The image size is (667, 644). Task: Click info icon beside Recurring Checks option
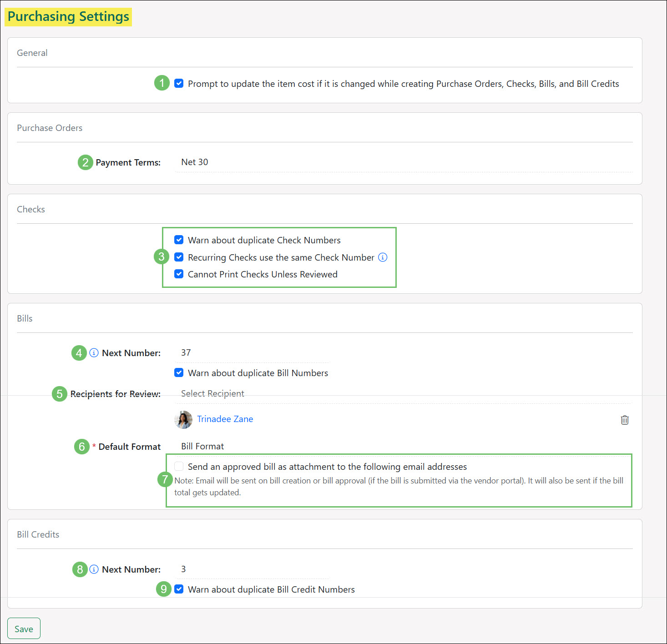pos(383,257)
